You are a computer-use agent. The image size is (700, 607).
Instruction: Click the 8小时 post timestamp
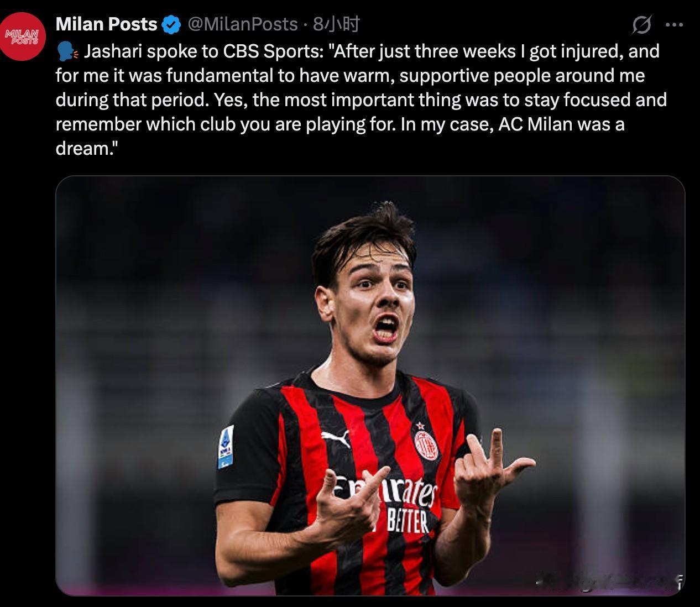coord(336,24)
